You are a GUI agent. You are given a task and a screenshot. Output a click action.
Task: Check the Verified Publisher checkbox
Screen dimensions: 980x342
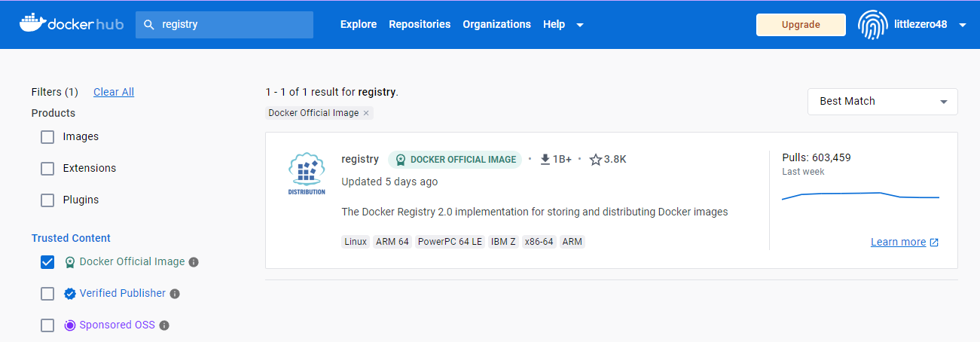tap(47, 294)
